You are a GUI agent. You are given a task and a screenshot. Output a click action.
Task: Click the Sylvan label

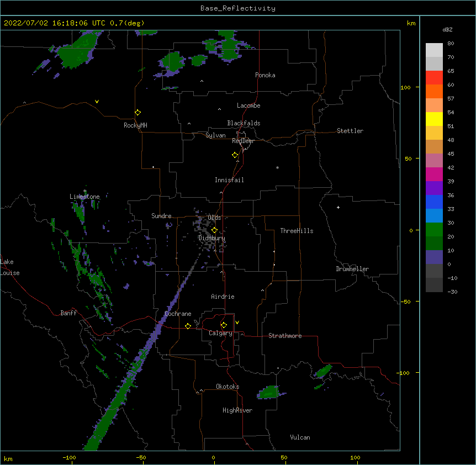(215, 135)
